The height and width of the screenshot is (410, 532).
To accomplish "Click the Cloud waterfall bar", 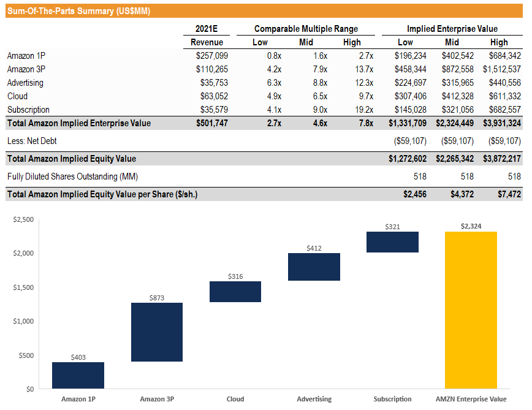I will 235,292.
